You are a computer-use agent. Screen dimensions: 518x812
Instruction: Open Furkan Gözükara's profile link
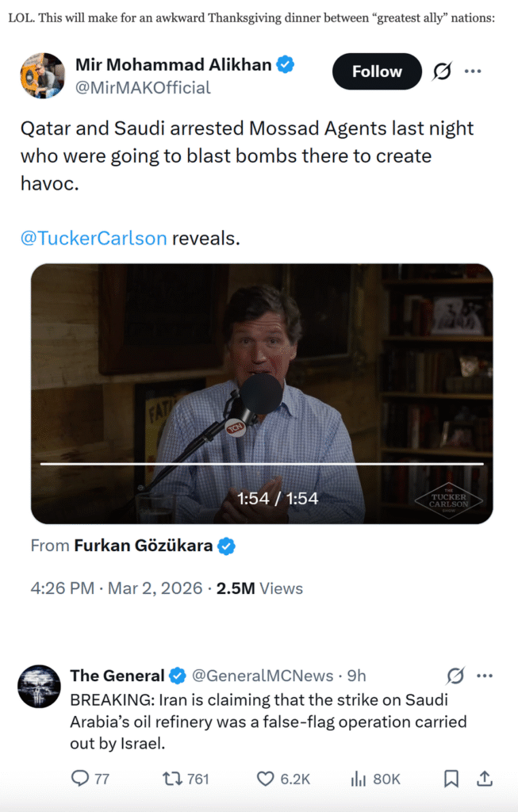click(144, 546)
